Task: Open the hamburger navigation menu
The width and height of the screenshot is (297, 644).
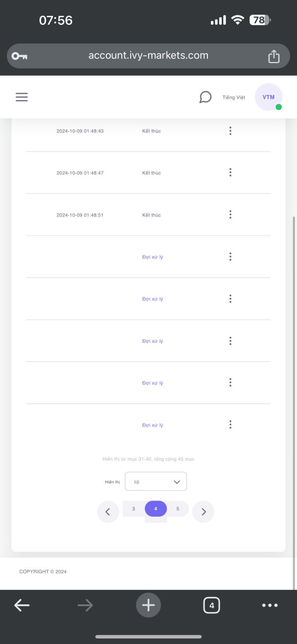Action: coord(22,97)
